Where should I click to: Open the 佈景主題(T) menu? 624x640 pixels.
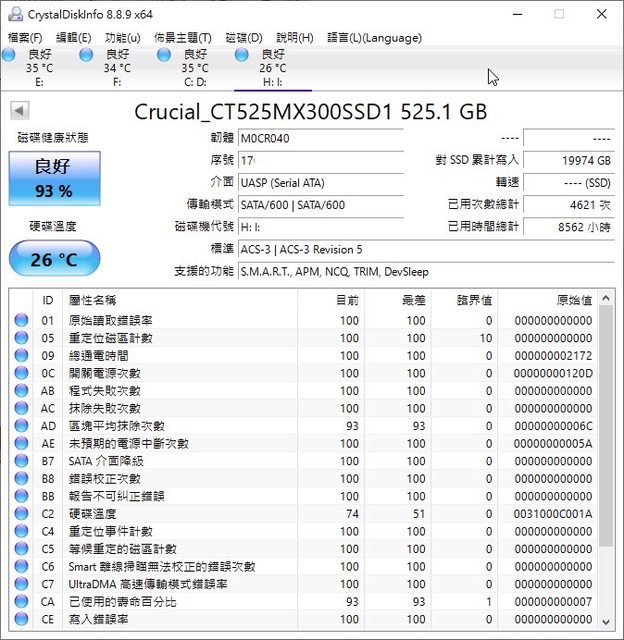coord(183,37)
